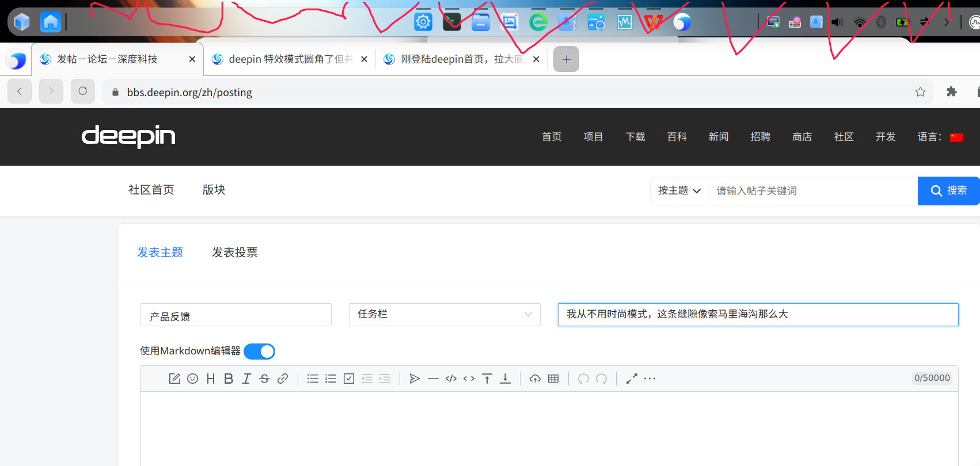Image resolution: width=980 pixels, height=466 pixels.
Task: Switch to the 发表主题 tab
Action: 160,253
